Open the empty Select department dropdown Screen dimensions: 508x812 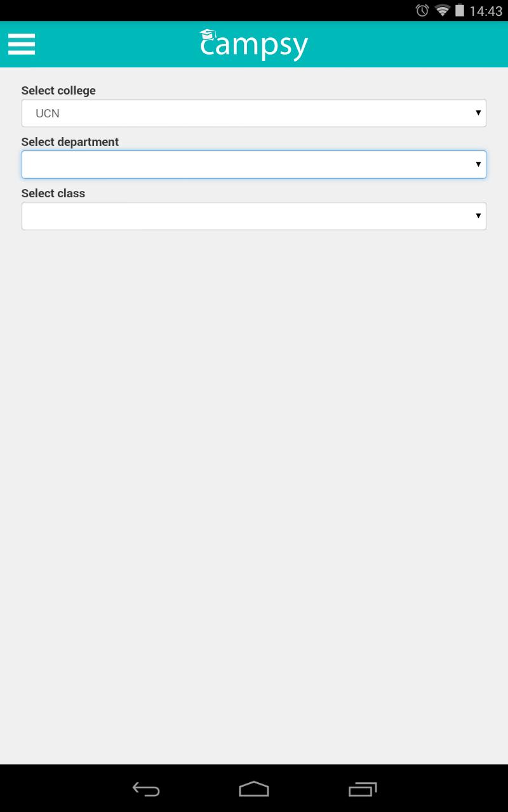(254, 164)
